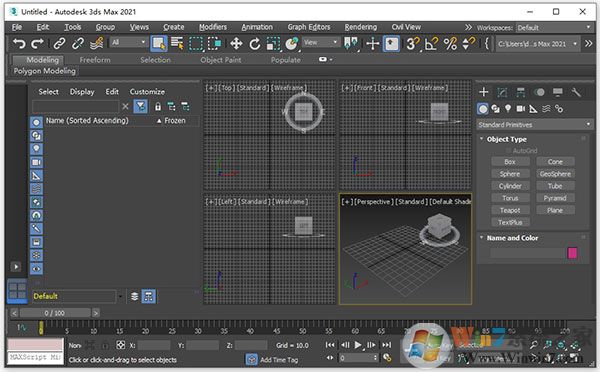Image resolution: width=600 pixels, height=372 pixels.
Task: Open the Graph Editors menu
Action: 309,27
